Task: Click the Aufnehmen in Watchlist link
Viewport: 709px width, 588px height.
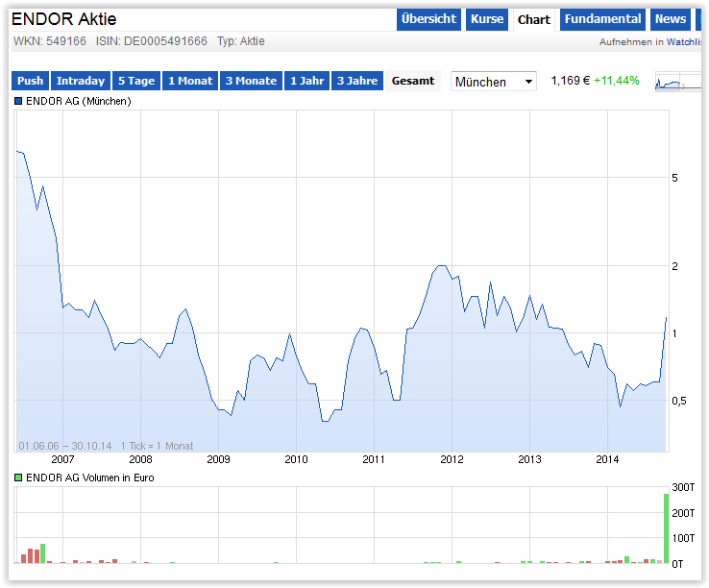Action: (649, 42)
